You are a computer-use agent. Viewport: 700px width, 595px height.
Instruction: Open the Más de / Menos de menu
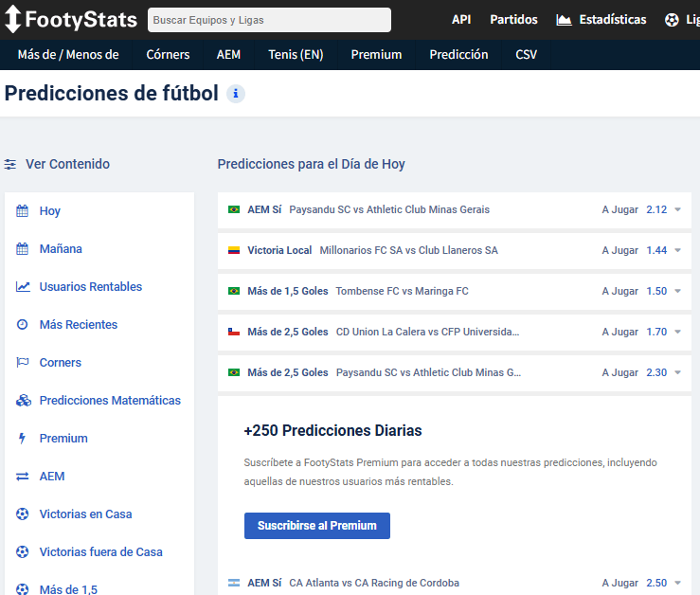[x=68, y=55]
